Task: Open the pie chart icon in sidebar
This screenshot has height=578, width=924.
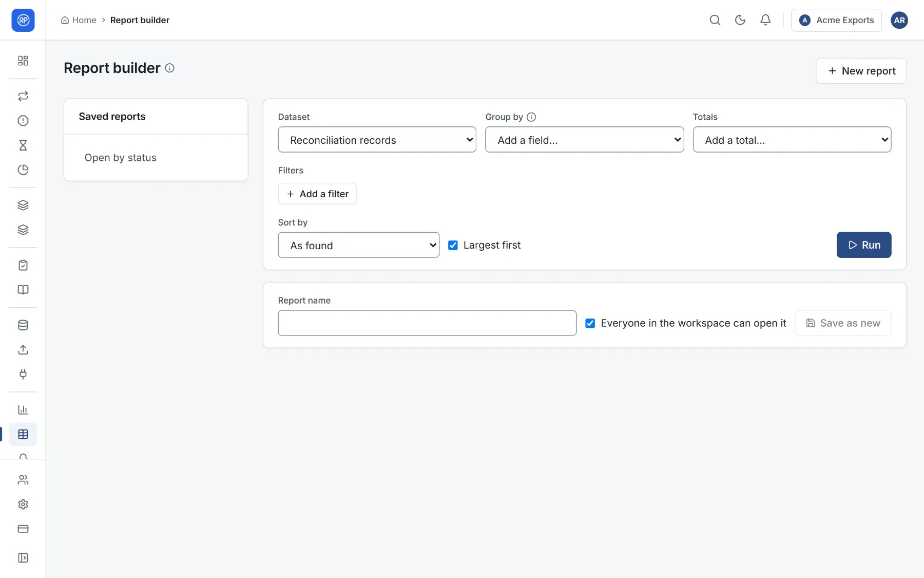Action: [x=23, y=170]
